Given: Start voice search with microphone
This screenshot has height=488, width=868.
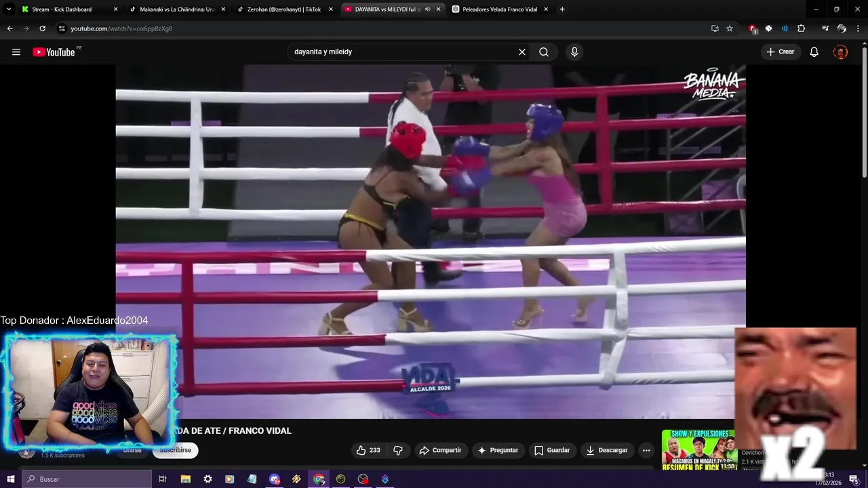Looking at the screenshot, I should click(x=574, y=52).
